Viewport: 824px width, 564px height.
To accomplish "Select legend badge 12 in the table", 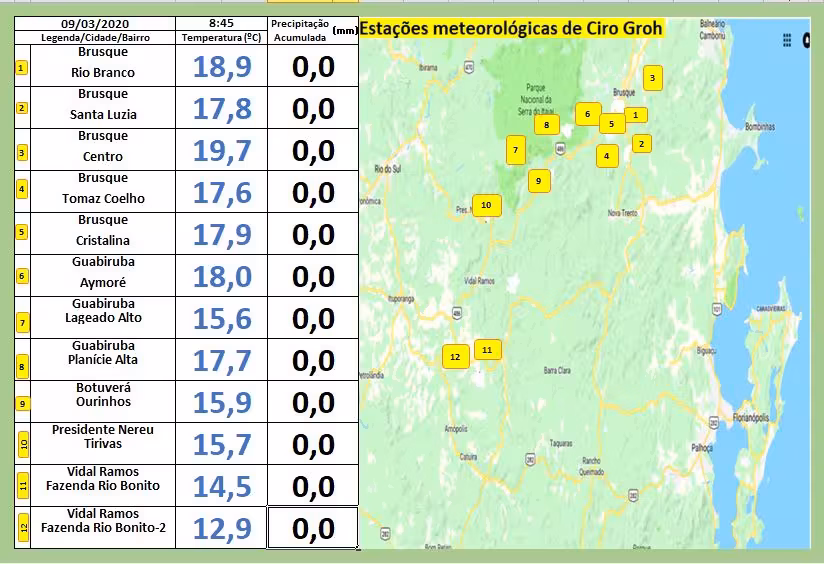I will click(x=23, y=527).
